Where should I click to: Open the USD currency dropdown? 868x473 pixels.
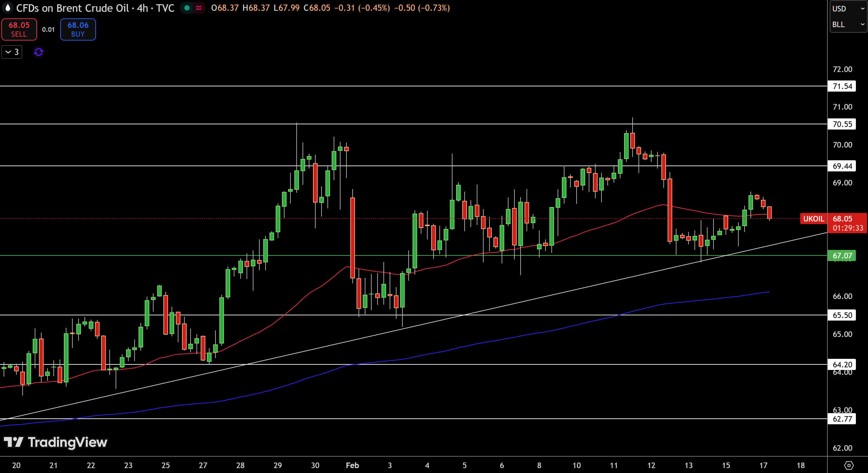848,9
